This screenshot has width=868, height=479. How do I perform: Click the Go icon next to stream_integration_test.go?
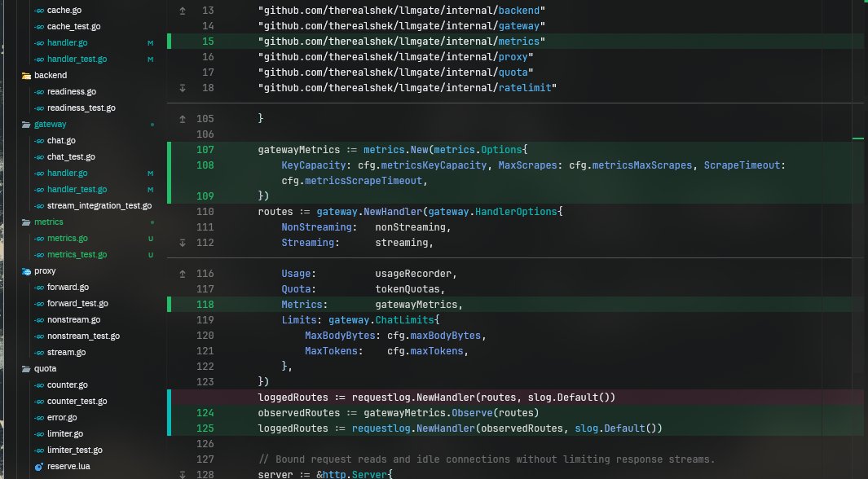coord(39,206)
